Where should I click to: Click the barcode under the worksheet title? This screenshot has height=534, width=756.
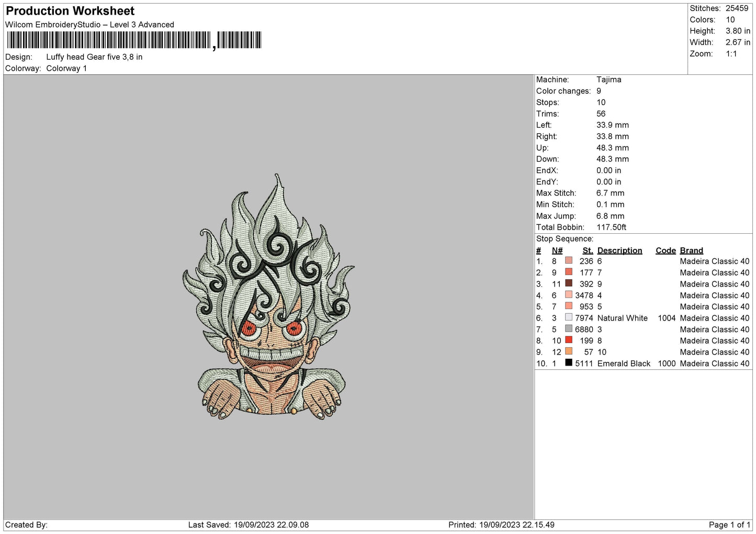(x=134, y=40)
